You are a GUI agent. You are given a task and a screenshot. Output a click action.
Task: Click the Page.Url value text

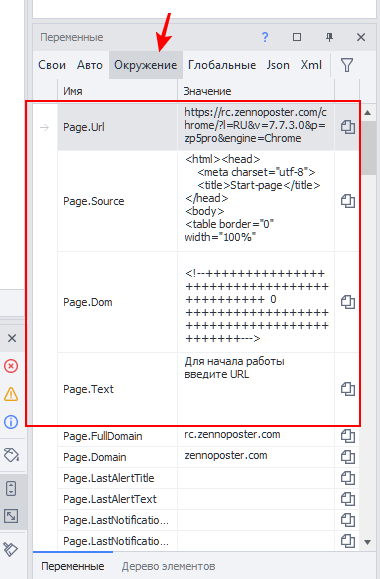point(256,125)
